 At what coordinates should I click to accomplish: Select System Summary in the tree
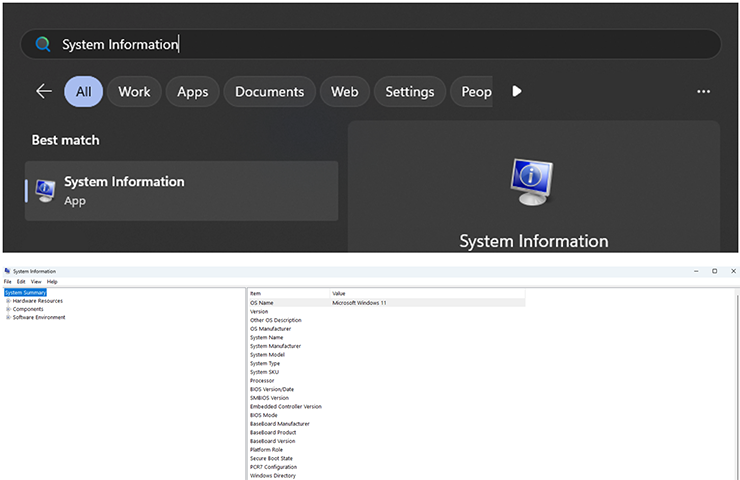click(x=25, y=293)
